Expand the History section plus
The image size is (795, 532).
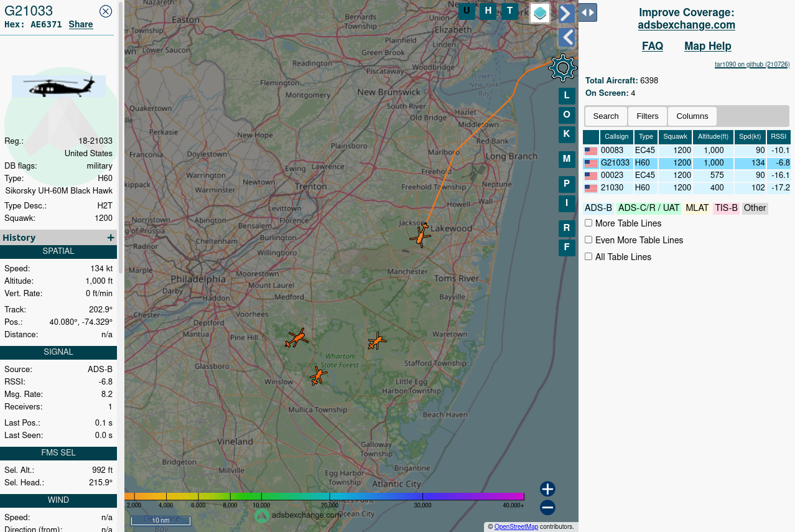point(111,238)
